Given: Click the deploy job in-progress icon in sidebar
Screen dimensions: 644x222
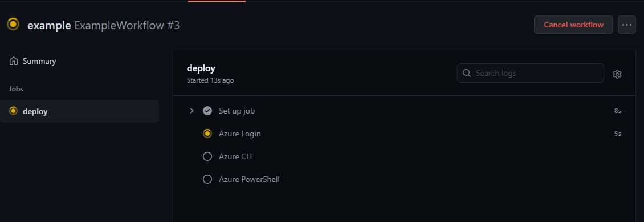Looking at the screenshot, I should pos(13,111).
